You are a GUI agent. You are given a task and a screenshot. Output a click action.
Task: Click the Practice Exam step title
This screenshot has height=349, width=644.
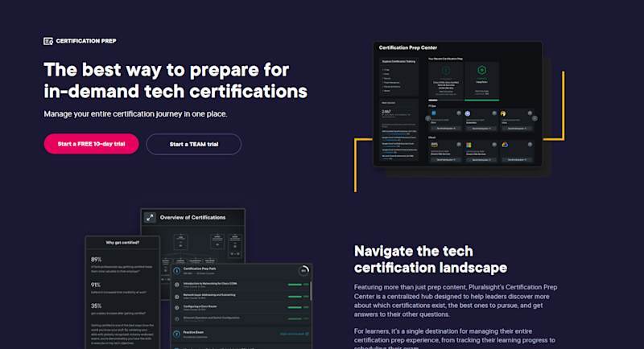[193, 332]
